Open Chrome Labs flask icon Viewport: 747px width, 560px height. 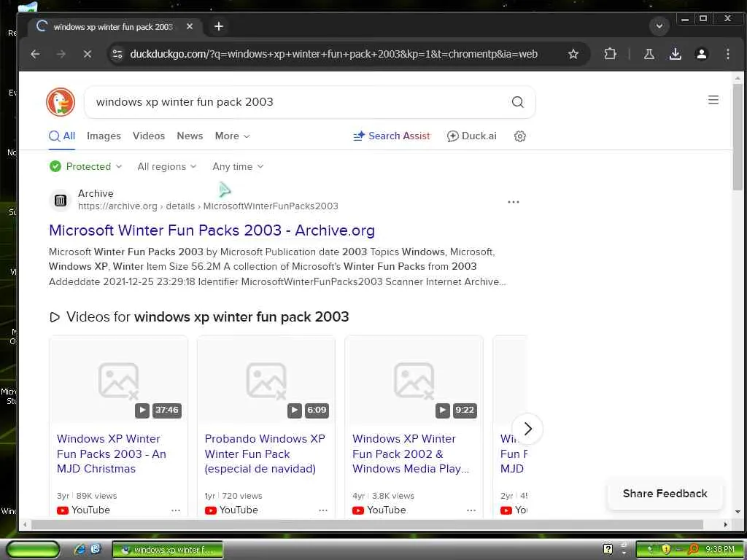click(649, 54)
